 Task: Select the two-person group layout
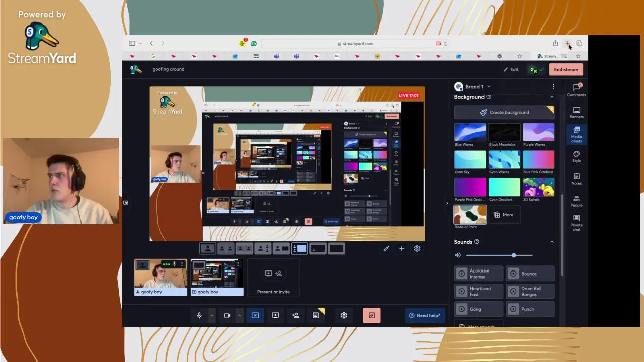(x=245, y=248)
